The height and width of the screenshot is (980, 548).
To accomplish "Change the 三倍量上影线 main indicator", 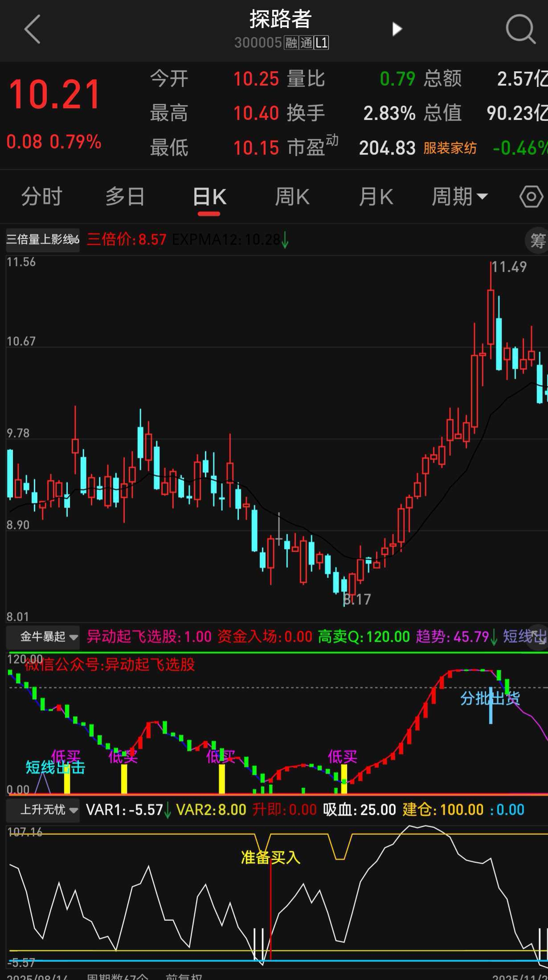I will pyautogui.click(x=43, y=240).
